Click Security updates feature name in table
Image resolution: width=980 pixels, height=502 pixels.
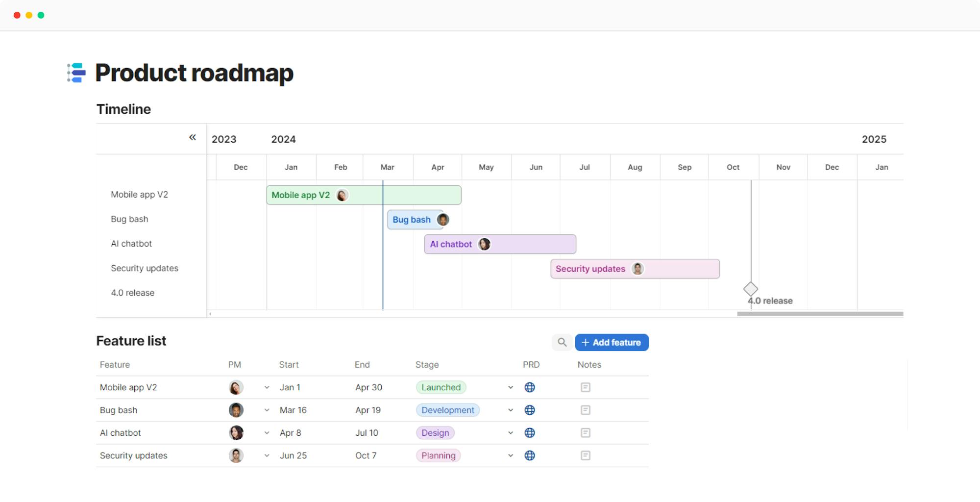[133, 455]
